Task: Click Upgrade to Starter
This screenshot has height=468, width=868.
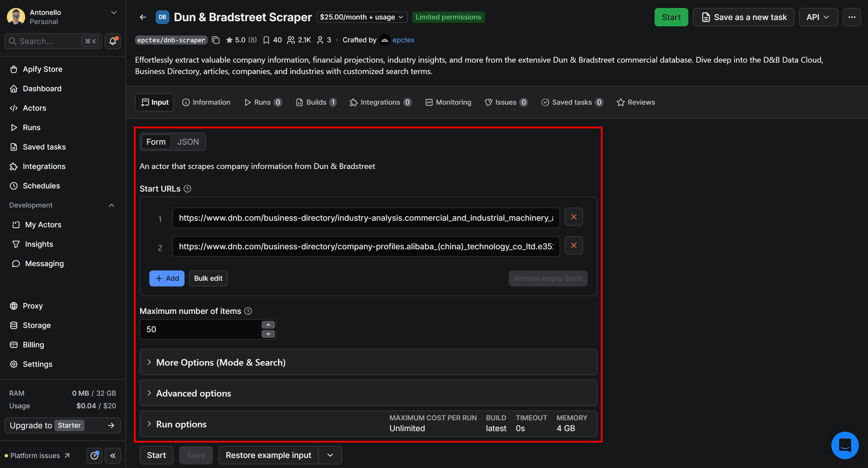Action: (63, 426)
